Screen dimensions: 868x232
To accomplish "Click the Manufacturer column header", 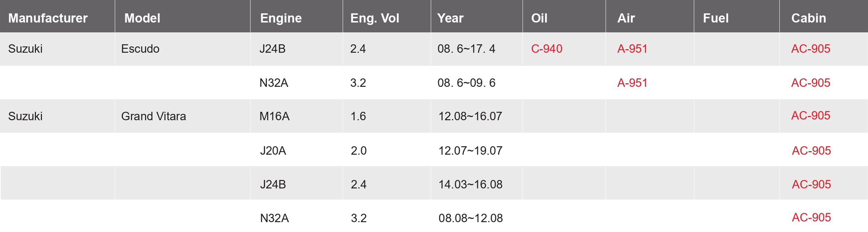I will [x=48, y=18].
